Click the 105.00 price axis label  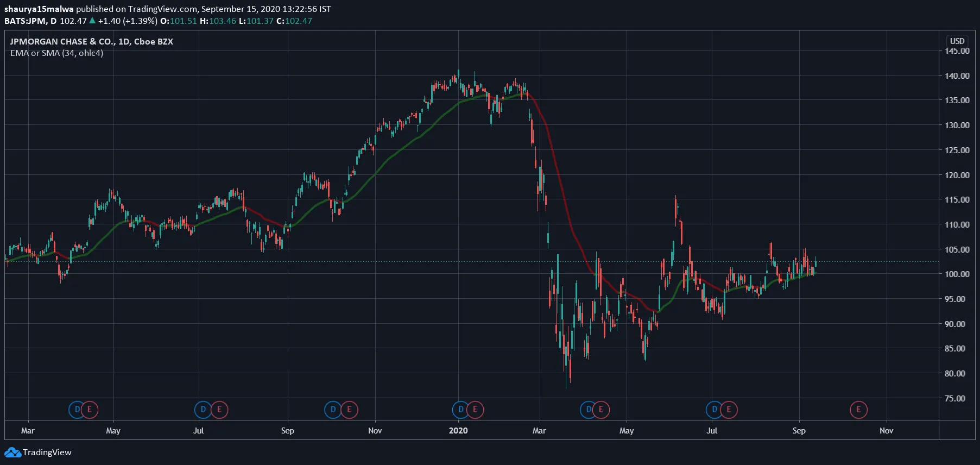[x=957, y=250]
